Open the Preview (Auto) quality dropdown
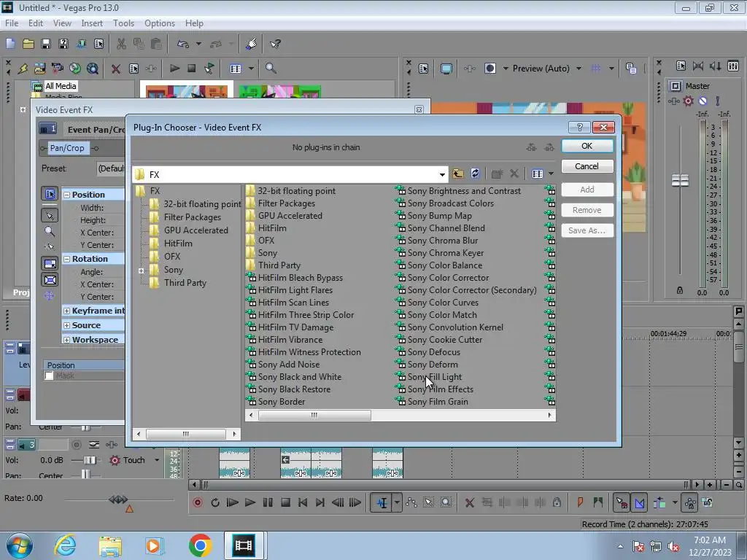 point(578,69)
